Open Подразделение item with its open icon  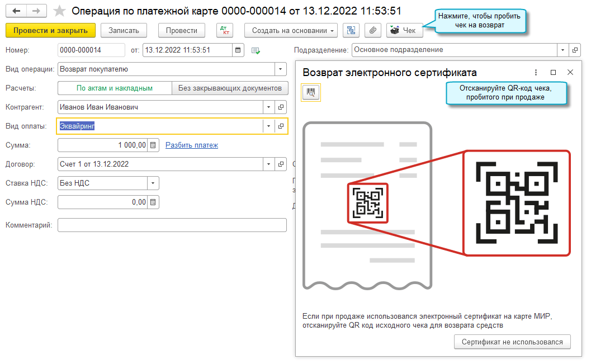(x=575, y=50)
